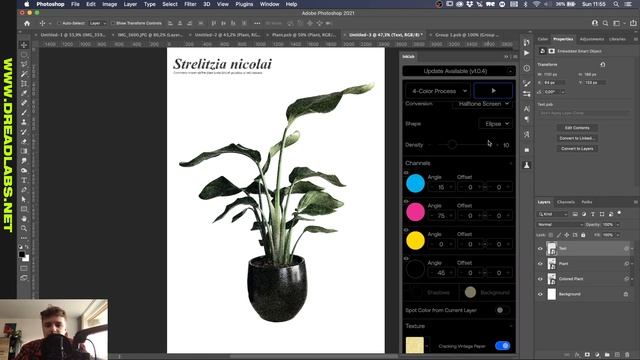Click the lock all padlock icon
The image size is (640, 360).
583,235
